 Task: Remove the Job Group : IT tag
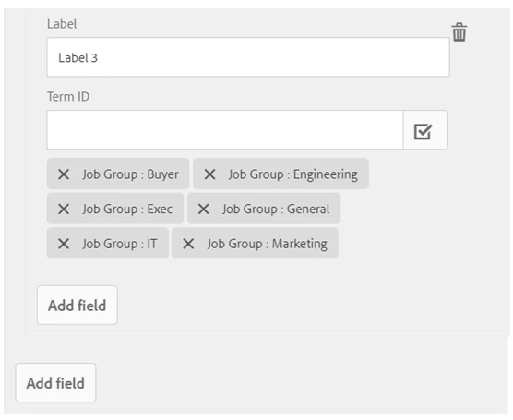pos(64,244)
